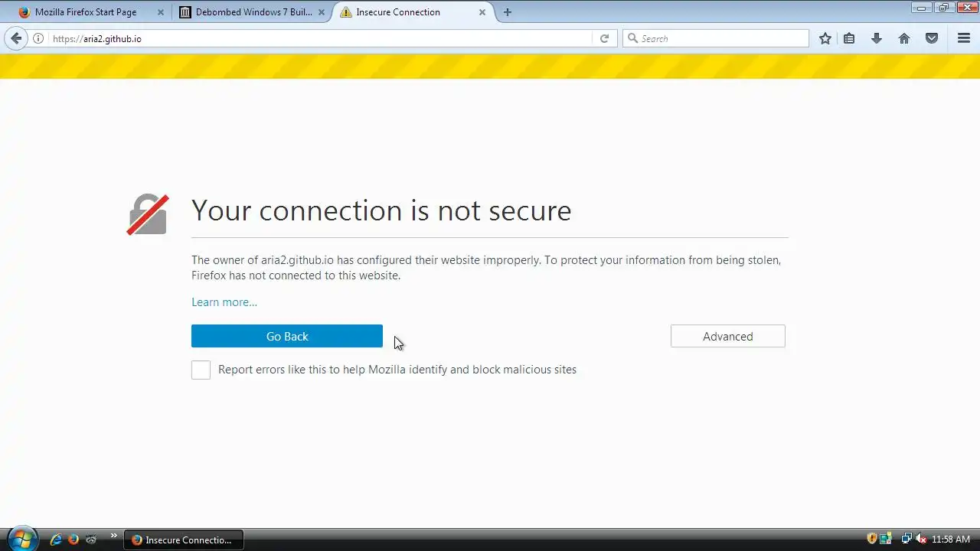Enable the report errors to Mozilla checkbox
The width and height of the screenshot is (980, 551).
201,370
